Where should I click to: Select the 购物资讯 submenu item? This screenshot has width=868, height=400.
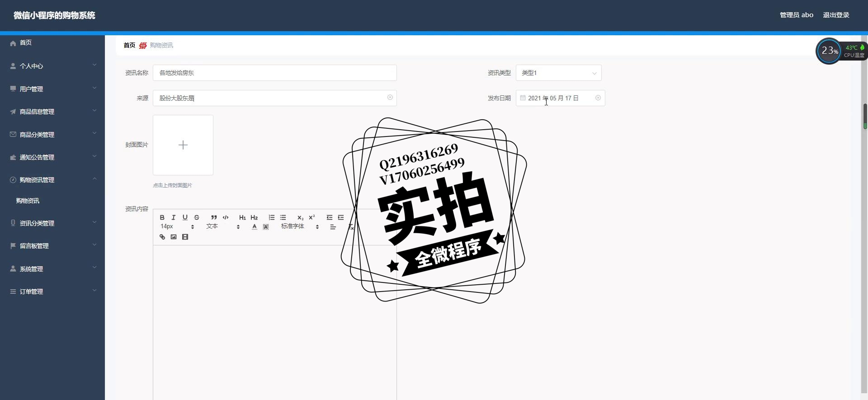pos(52,201)
